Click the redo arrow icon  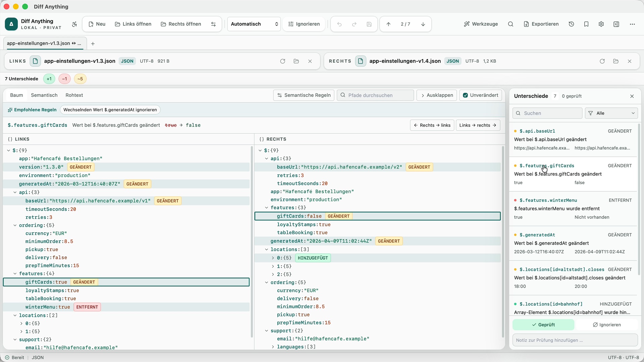pyautogui.click(x=354, y=24)
